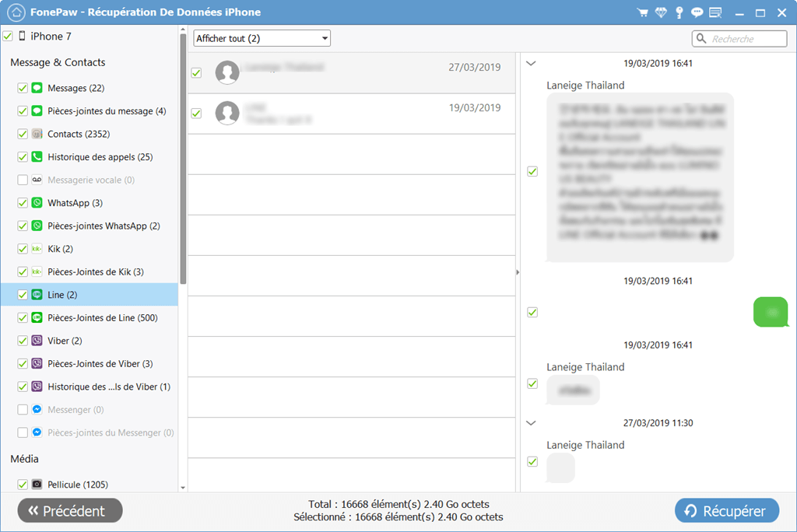Click the Viber icon for Pièces-Jointes de Viber

[37, 363]
